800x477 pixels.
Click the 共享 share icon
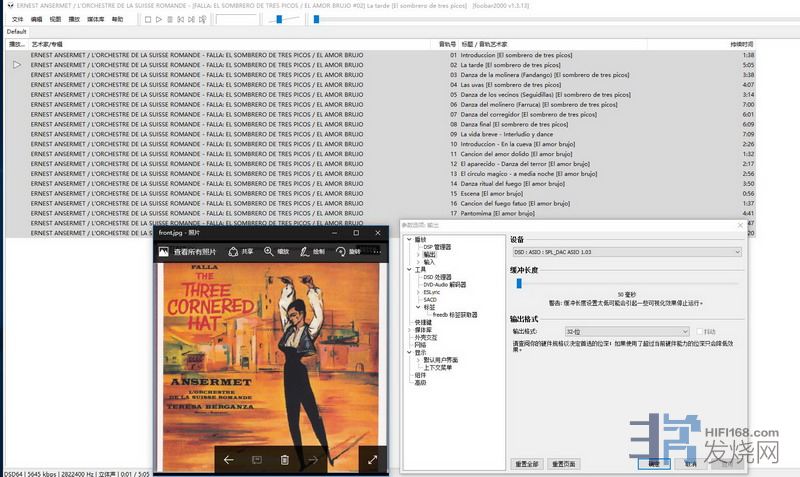[240, 252]
